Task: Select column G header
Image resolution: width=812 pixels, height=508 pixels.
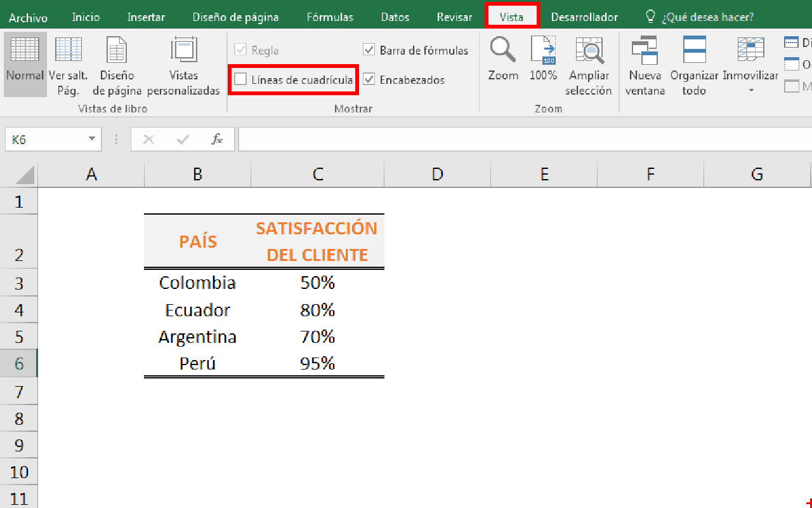Action: (x=757, y=174)
